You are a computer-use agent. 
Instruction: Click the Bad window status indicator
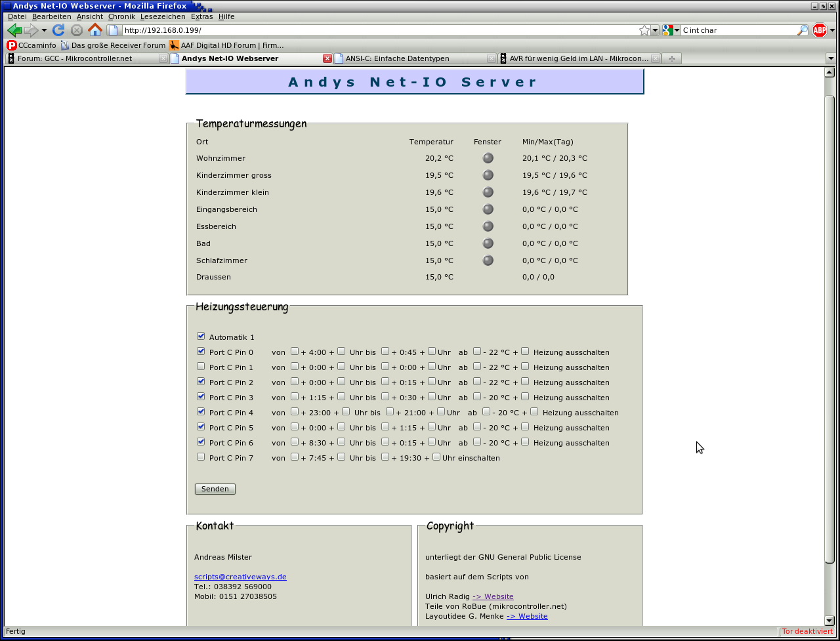coord(488,243)
